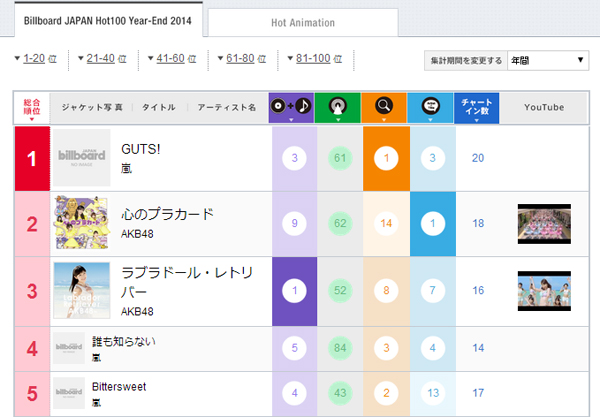
Task: Sort by the green radio airplay icon
Action: click(337, 107)
